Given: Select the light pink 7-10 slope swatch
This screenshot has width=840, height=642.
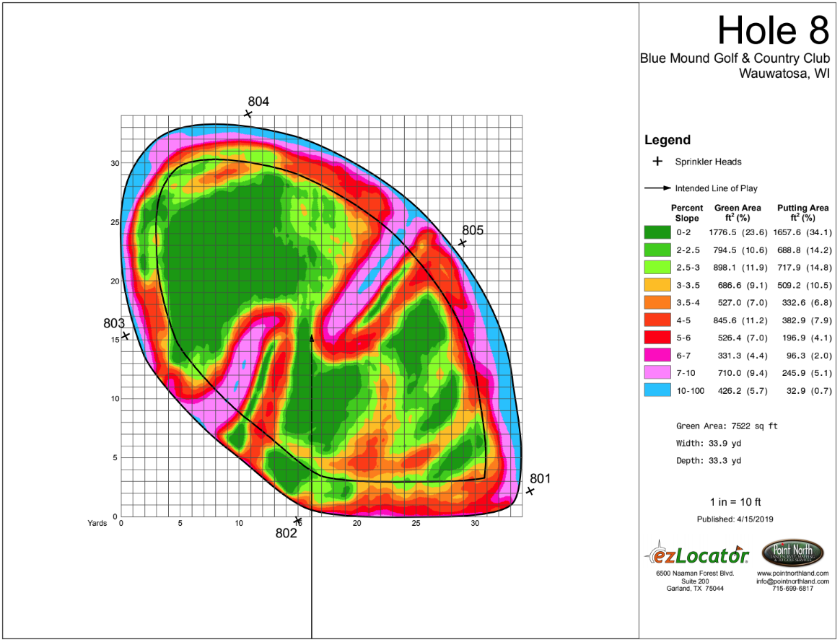Looking at the screenshot, I should click(657, 373).
